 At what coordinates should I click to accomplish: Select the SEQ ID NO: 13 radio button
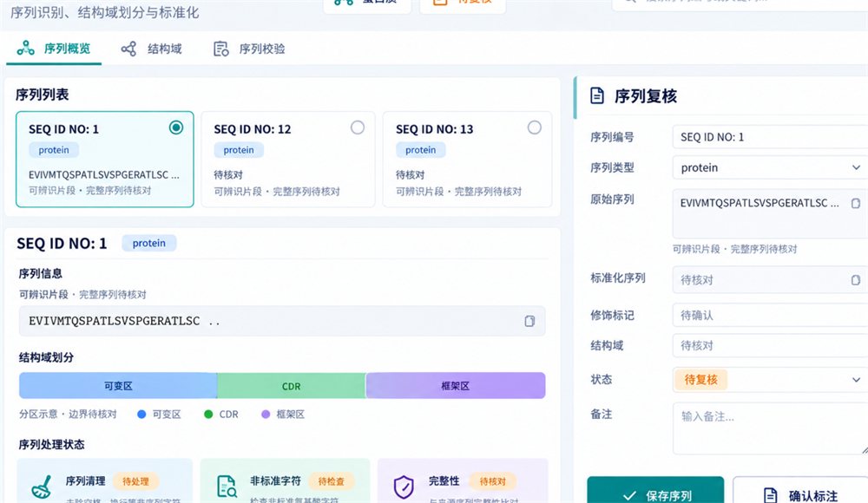pyautogui.click(x=534, y=127)
